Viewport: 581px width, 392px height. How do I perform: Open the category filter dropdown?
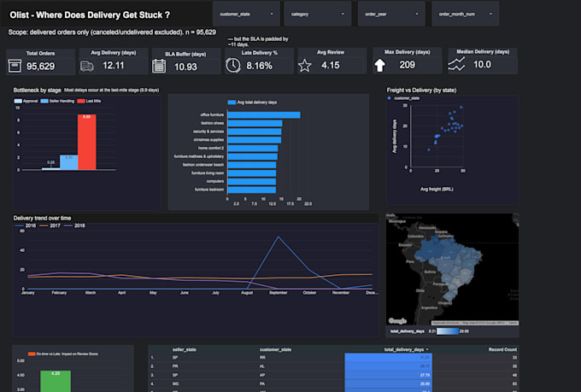(x=318, y=14)
